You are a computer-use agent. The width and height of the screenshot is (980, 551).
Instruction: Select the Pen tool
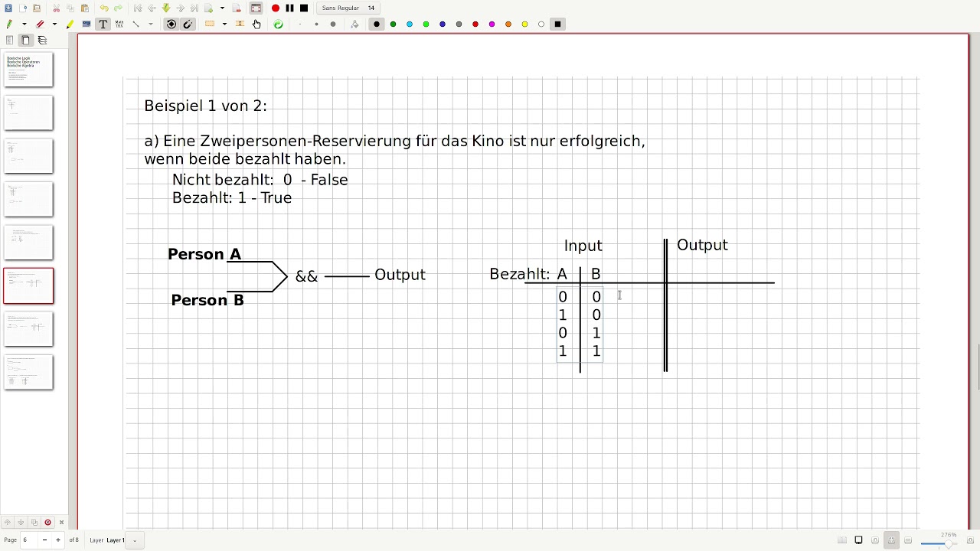click(9, 24)
